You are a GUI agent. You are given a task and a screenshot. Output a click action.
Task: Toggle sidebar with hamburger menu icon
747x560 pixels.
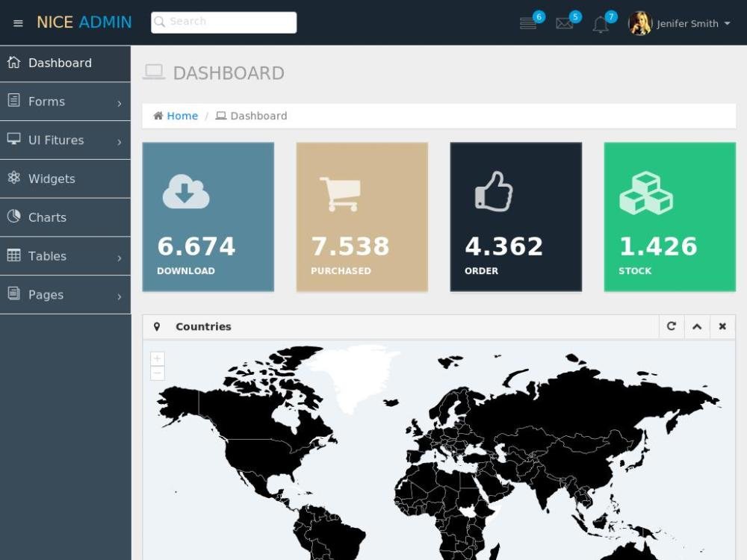19,23
